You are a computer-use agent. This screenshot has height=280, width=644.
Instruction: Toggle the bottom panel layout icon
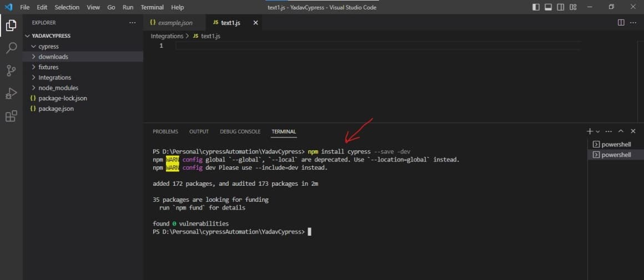tap(548, 7)
